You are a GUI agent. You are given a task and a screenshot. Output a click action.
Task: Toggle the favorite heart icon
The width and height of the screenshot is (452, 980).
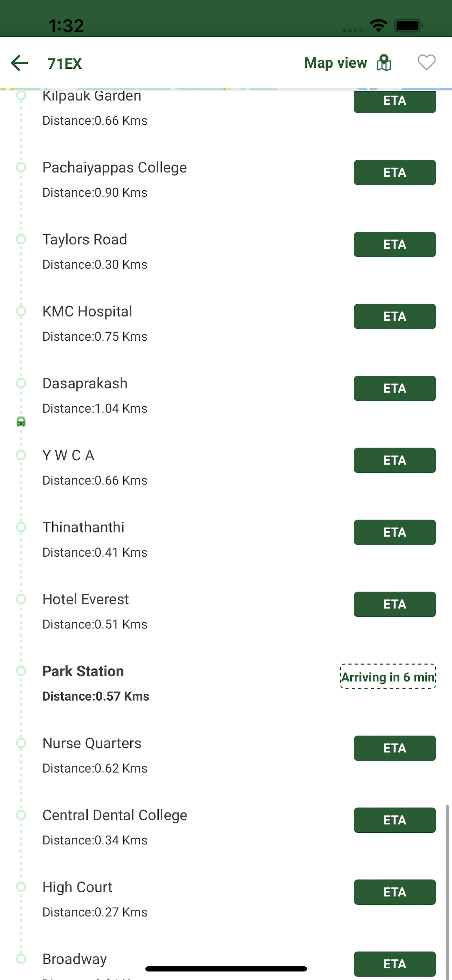426,63
